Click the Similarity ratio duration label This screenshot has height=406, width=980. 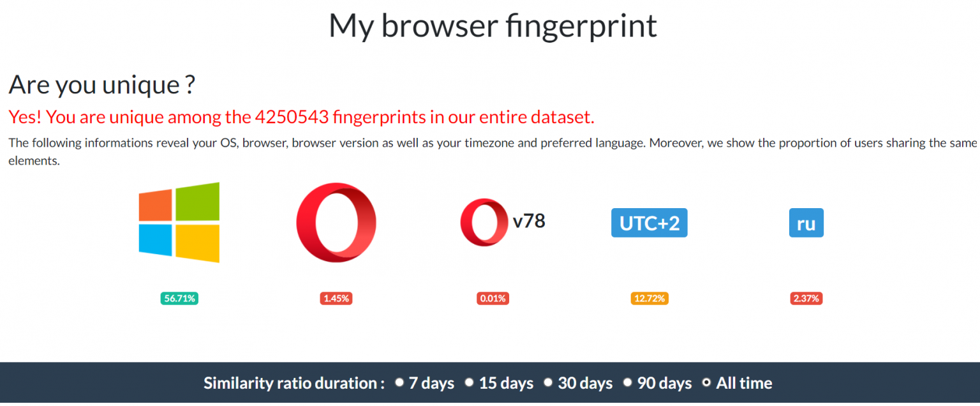pos(293,383)
